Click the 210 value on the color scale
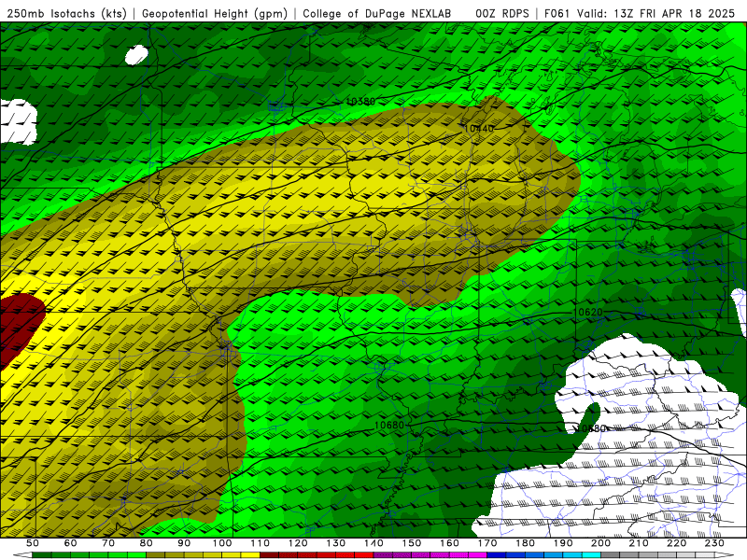The image size is (747, 560). point(639,543)
